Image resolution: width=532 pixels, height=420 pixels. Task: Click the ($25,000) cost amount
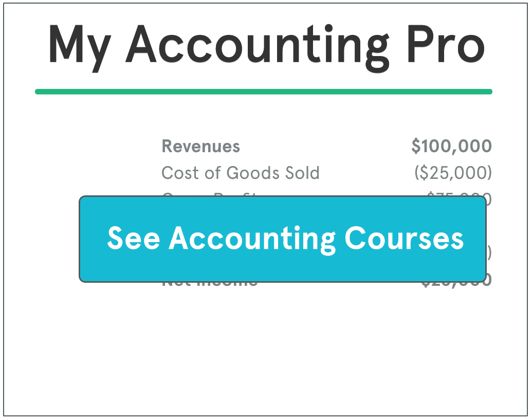453,173
